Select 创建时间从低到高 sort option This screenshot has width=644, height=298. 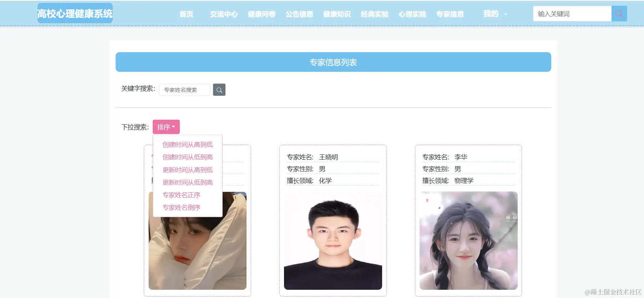coord(188,157)
